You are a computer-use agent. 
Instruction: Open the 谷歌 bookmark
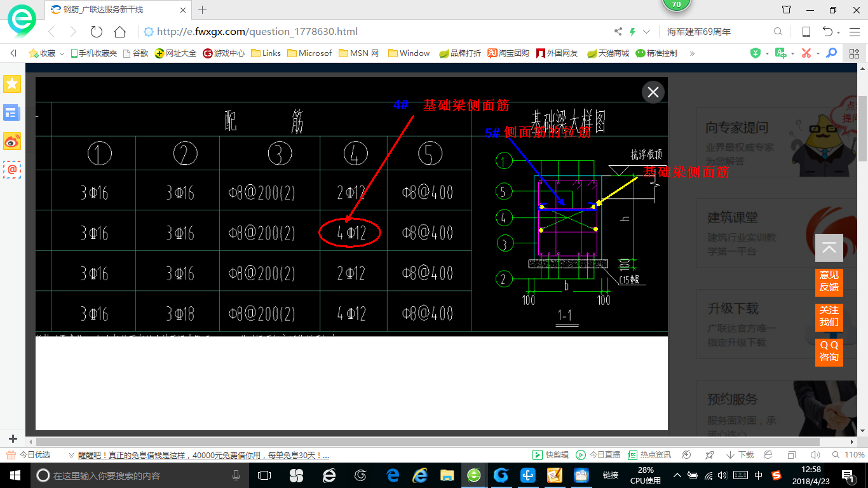click(135, 53)
